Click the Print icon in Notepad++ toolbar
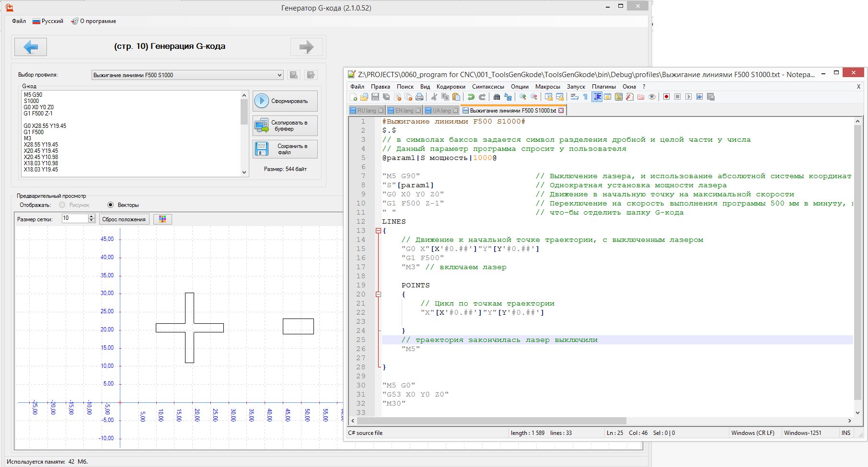This screenshot has width=868, height=467. [419, 97]
